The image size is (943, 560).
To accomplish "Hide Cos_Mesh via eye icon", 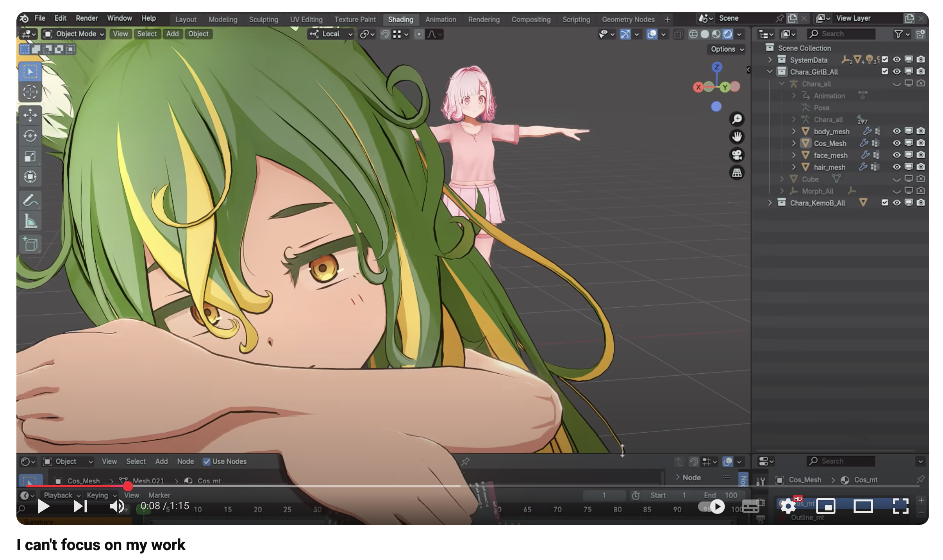I will (897, 143).
